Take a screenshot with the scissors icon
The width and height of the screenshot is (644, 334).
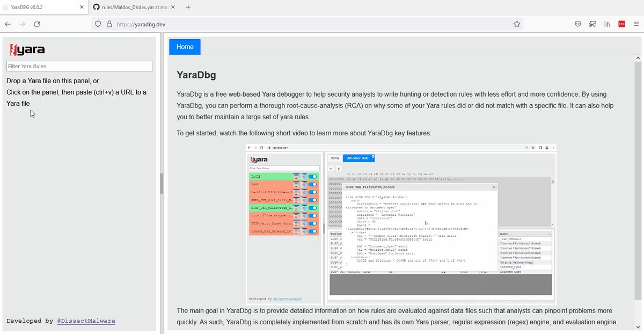click(x=592, y=24)
